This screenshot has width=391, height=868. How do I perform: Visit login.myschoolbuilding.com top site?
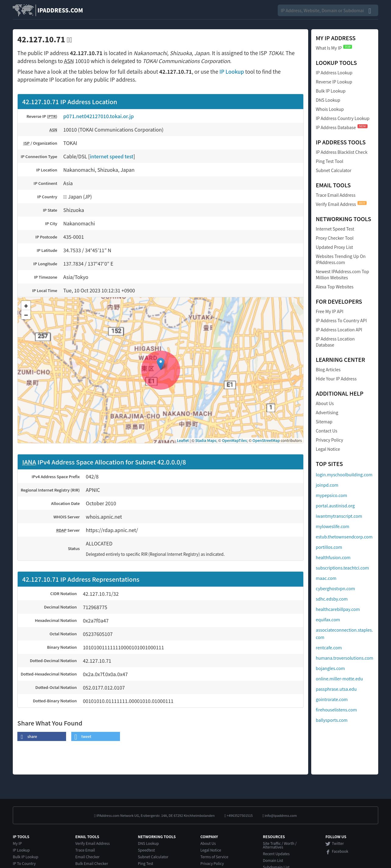pos(344,475)
